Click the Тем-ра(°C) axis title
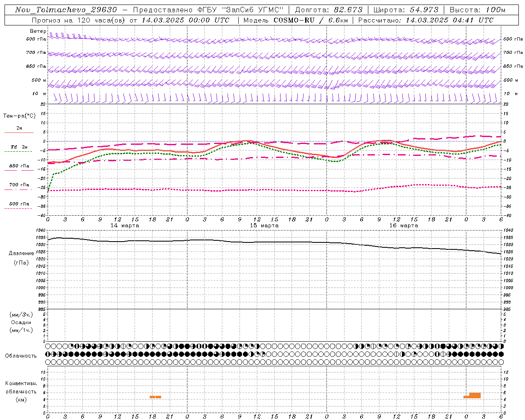This screenshot has width=525, height=420. 19,116
